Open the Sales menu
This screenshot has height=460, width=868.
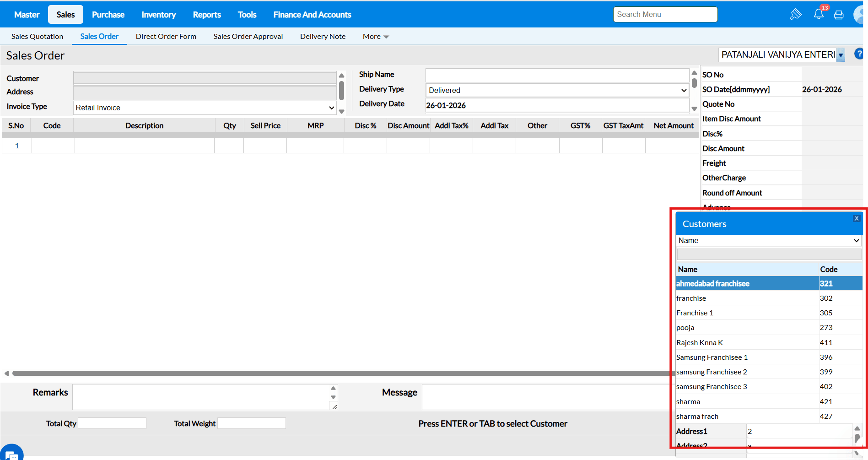click(x=65, y=15)
